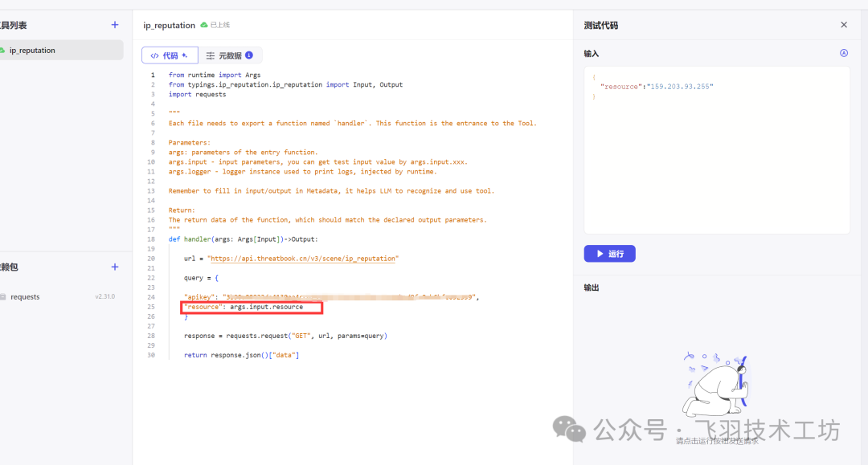Open the threatbook API URL link
Screen dimensions: 868x465
[x=303, y=259]
